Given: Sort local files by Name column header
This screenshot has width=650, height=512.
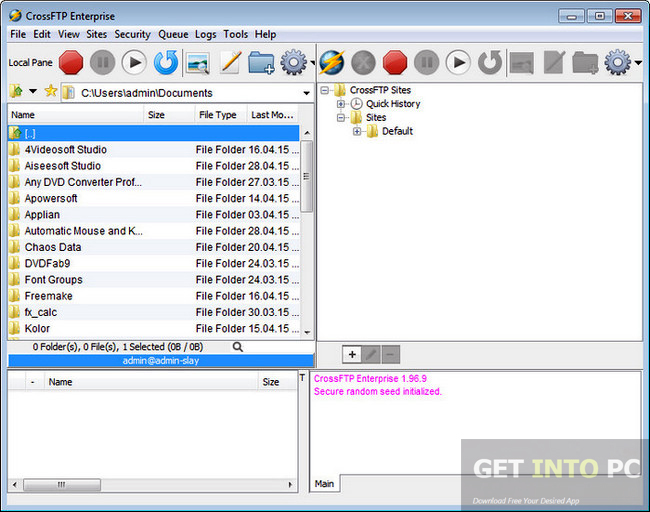Looking at the screenshot, I should pyautogui.click(x=75, y=115).
